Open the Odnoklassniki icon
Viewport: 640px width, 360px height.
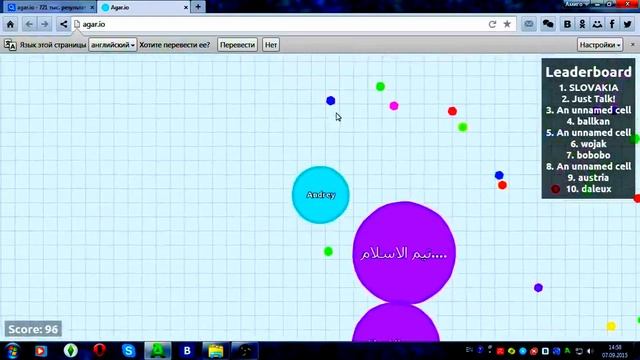[582, 24]
